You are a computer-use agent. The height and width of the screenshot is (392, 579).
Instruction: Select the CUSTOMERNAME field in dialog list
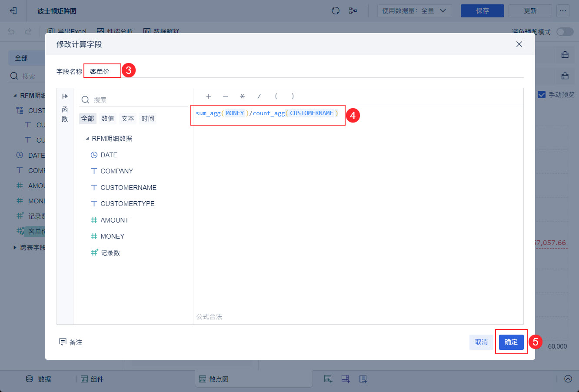click(123, 188)
